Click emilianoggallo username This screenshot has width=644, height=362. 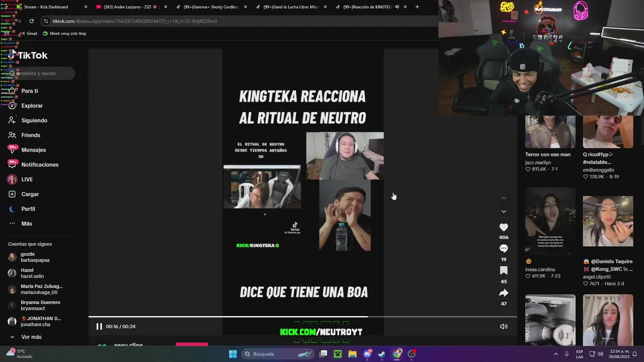[x=598, y=170]
